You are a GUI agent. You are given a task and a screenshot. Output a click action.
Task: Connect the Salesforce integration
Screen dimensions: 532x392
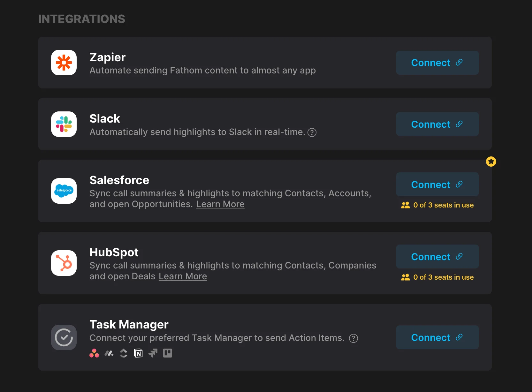click(x=437, y=185)
